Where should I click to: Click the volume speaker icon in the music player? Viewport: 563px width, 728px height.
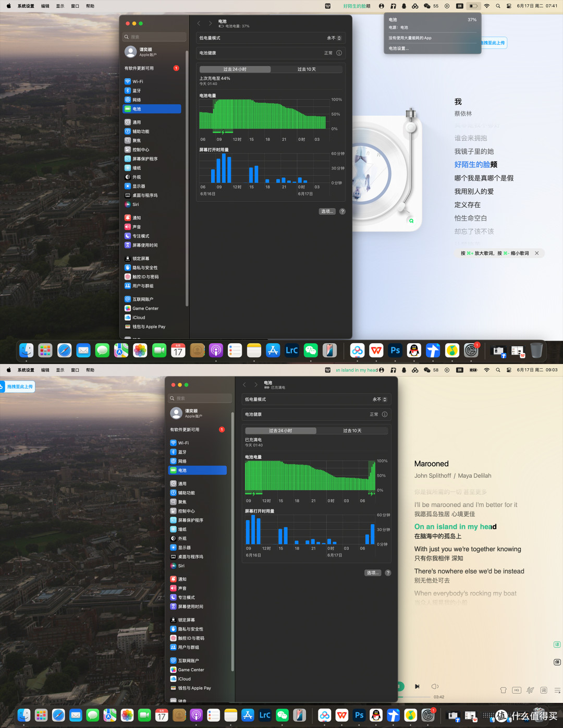coord(435,686)
